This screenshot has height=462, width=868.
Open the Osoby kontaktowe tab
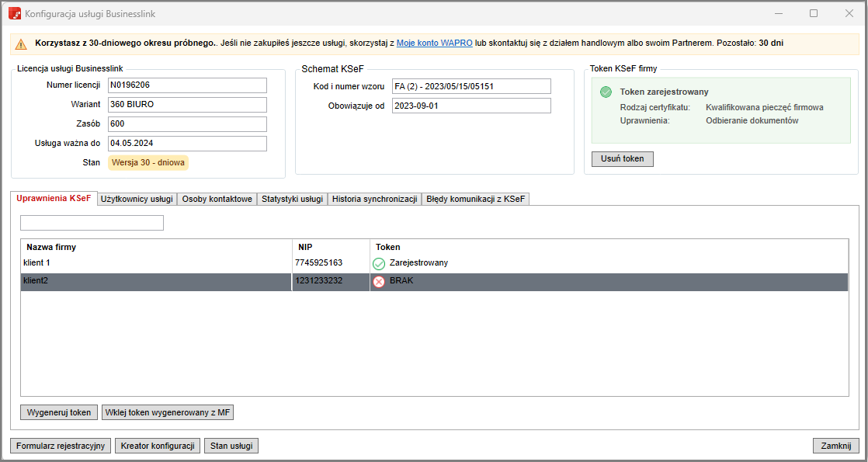[x=217, y=199]
